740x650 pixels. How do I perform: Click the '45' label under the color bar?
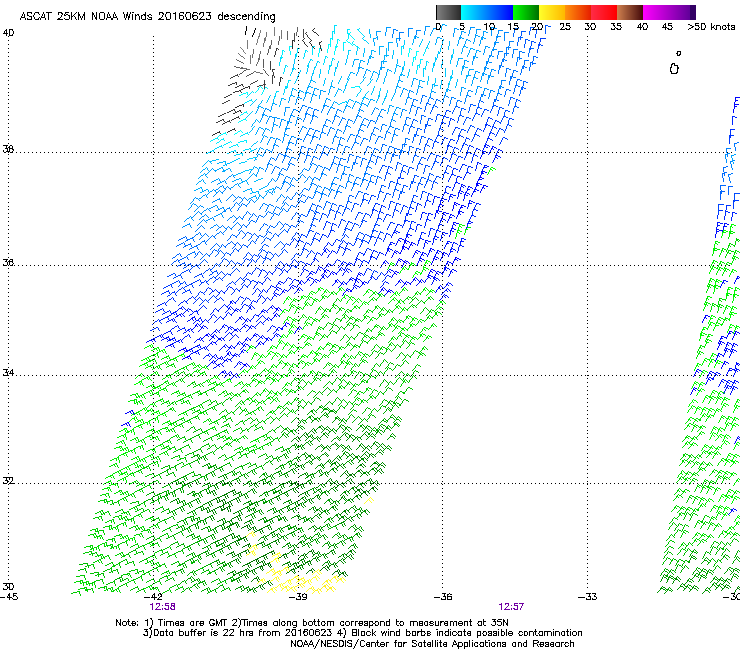point(667,26)
